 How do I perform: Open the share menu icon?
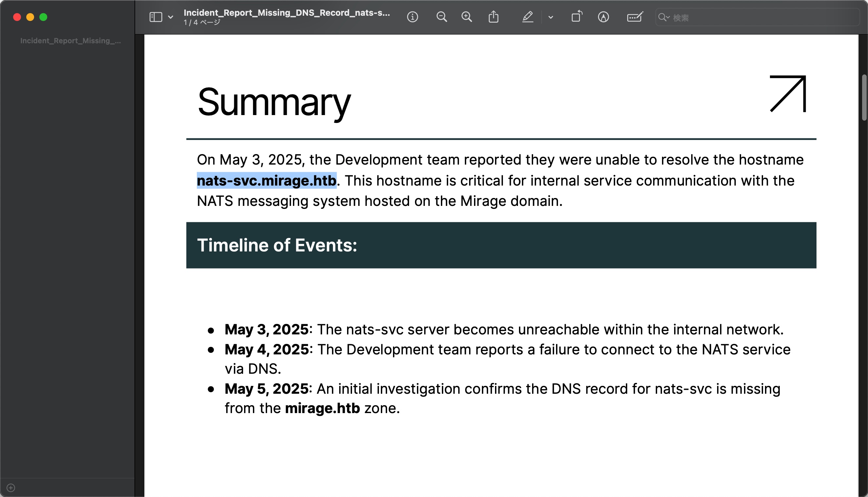493,17
